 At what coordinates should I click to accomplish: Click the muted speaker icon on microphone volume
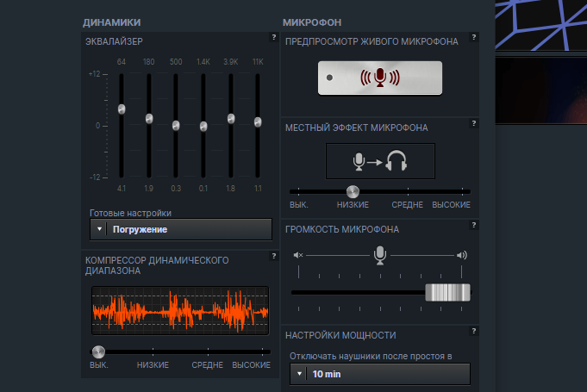coord(298,255)
